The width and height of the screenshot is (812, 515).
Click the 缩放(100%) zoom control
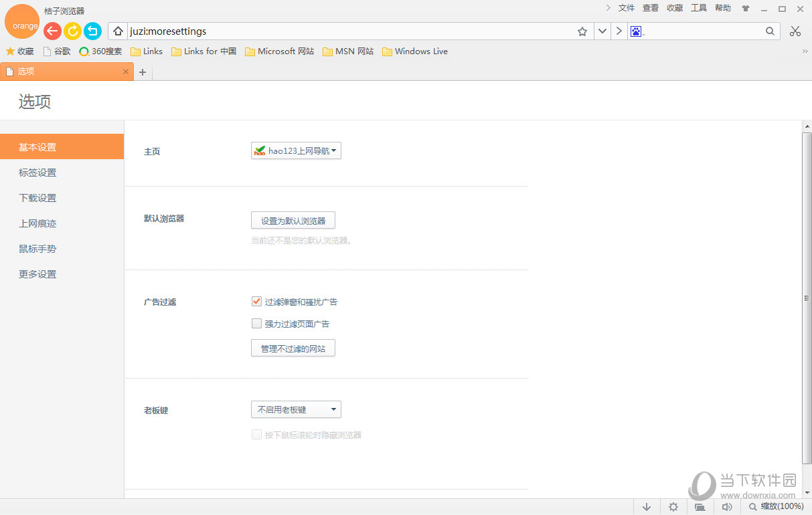[777, 507]
